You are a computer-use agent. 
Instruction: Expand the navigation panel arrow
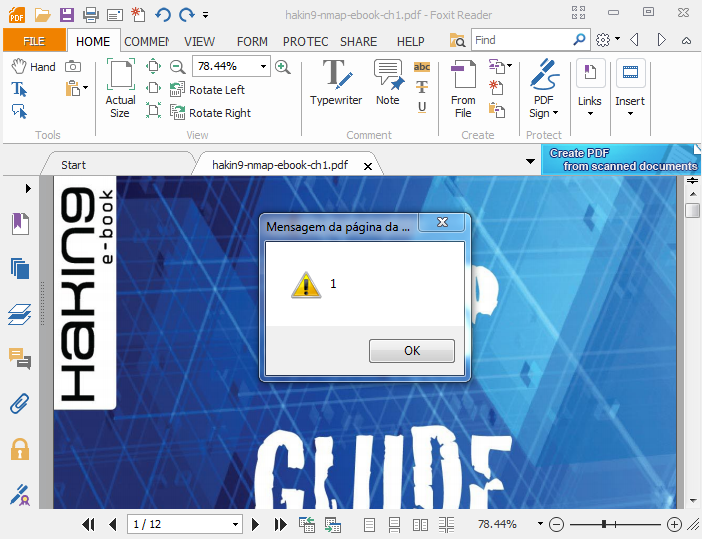tap(28, 188)
